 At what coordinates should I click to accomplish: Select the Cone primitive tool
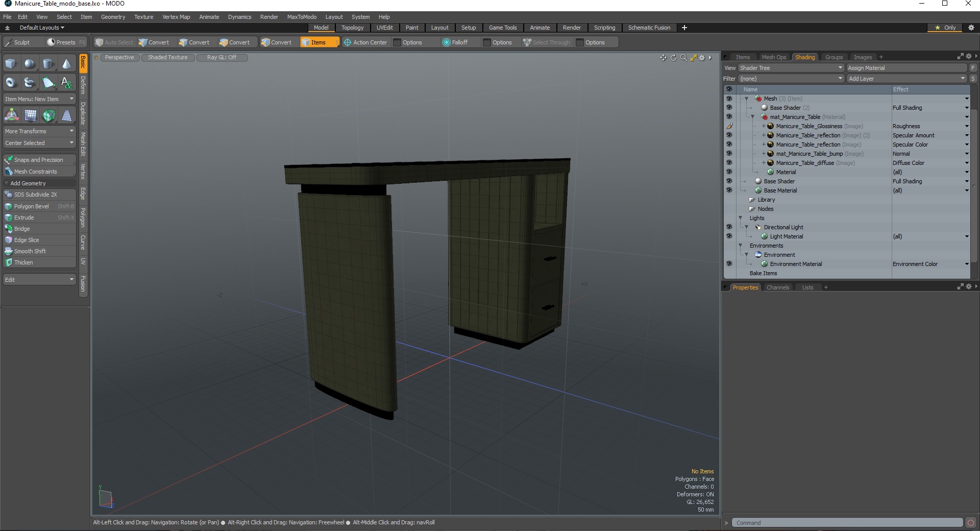pyautogui.click(x=66, y=64)
